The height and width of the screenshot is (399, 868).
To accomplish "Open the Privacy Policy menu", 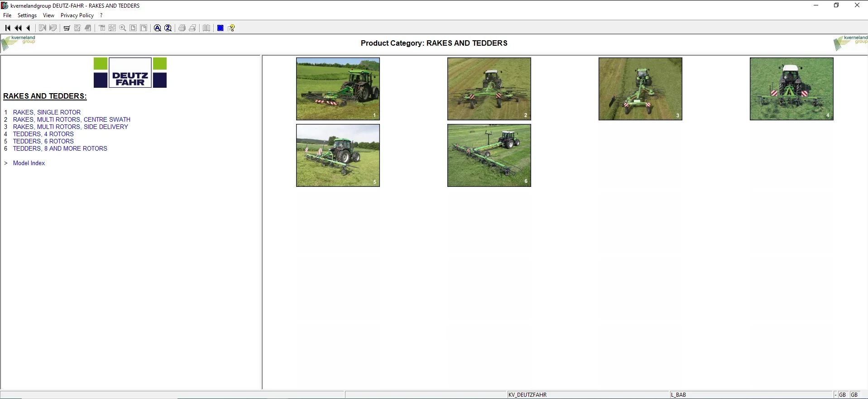I will (77, 15).
